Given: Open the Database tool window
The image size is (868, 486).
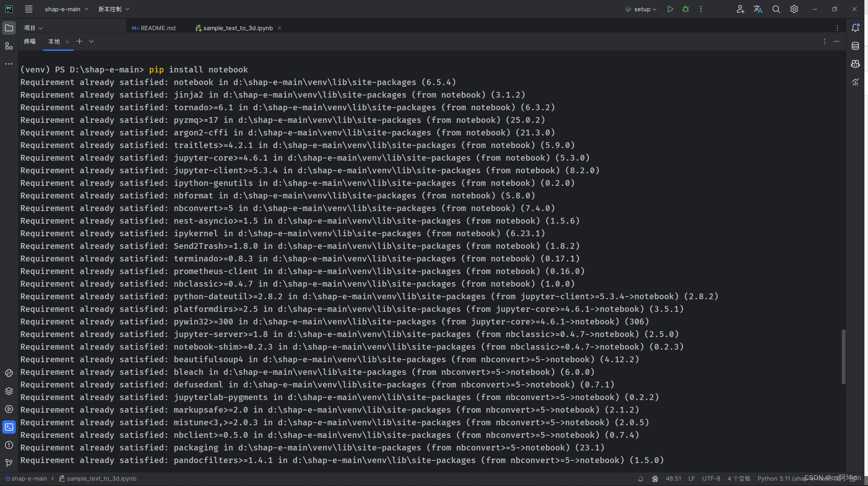Looking at the screenshot, I should pos(855,46).
